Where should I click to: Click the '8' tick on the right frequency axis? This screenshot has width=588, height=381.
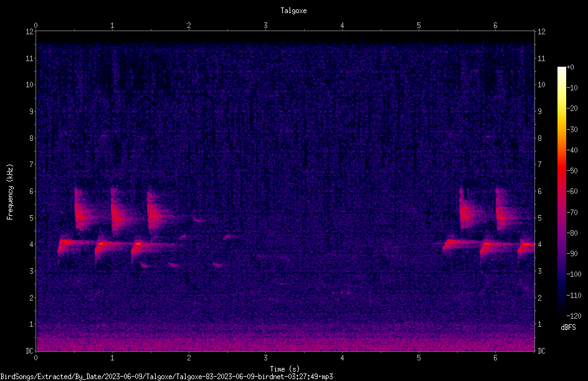click(539, 138)
